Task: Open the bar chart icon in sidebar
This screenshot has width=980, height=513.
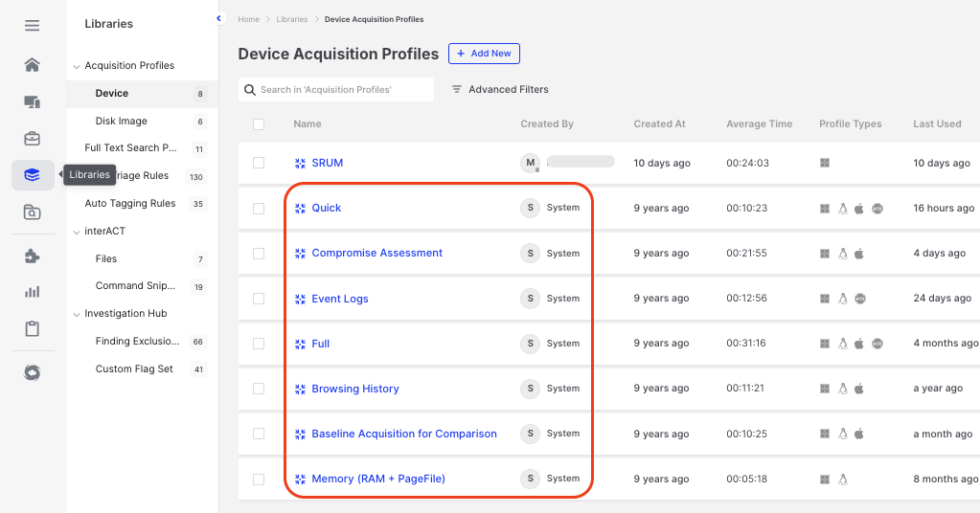Action: (x=33, y=292)
